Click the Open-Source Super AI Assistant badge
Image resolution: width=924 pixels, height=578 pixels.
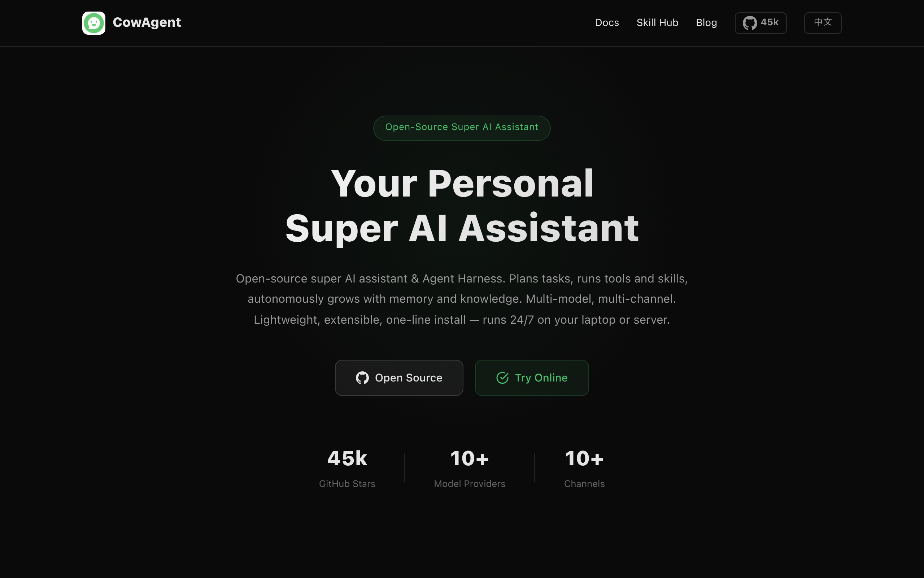click(x=462, y=128)
